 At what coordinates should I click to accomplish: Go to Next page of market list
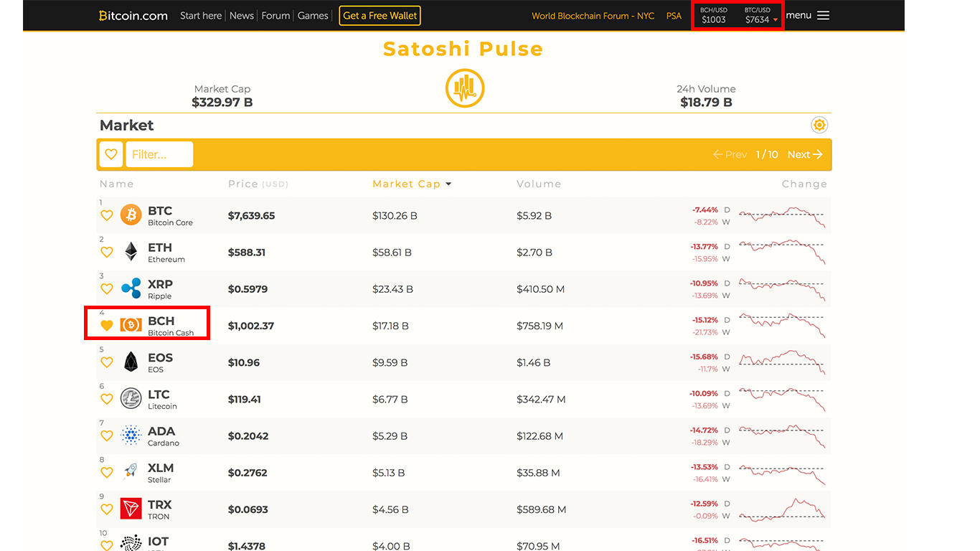[x=804, y=154]
